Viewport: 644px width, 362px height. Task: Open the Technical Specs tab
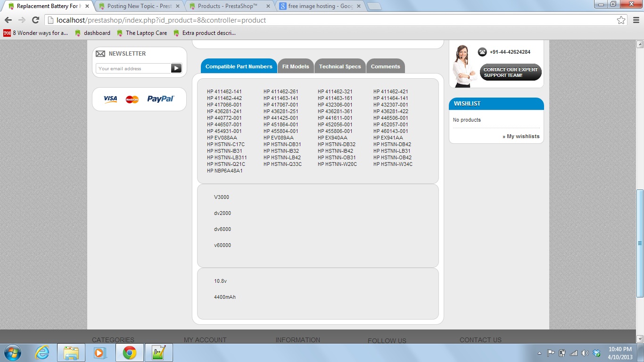[340, 66]
